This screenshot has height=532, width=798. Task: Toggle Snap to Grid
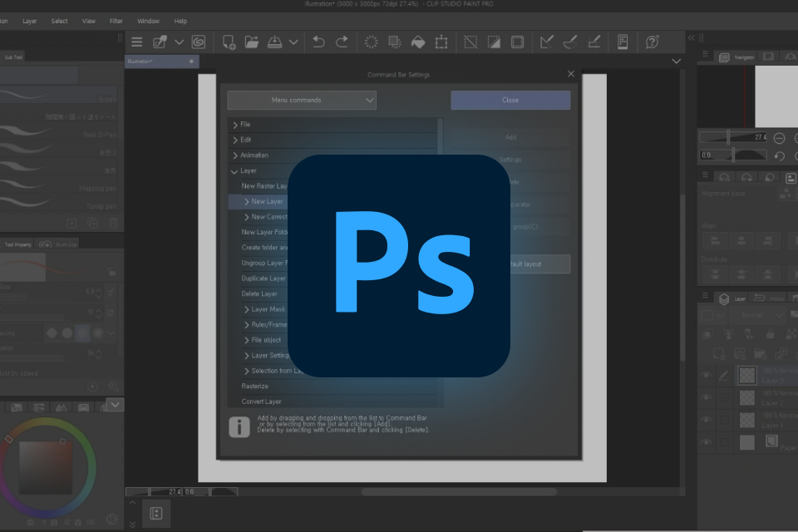(x=594, y=42)
